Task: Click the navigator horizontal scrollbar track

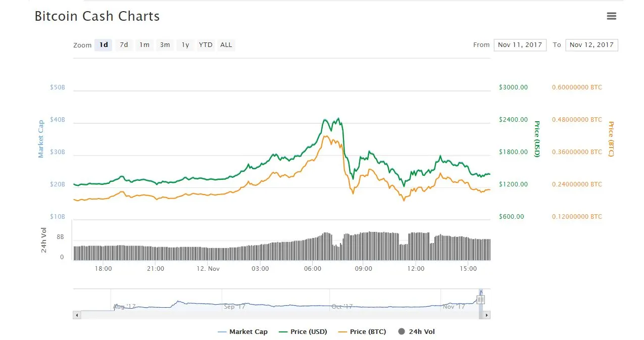Action: click(x=279, y=315)
